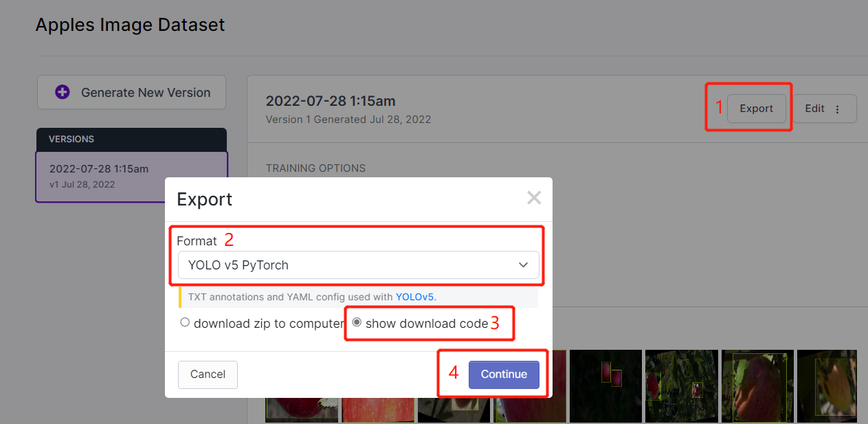
Task: Open the YOLOv5 link
Action: (414, 298)
